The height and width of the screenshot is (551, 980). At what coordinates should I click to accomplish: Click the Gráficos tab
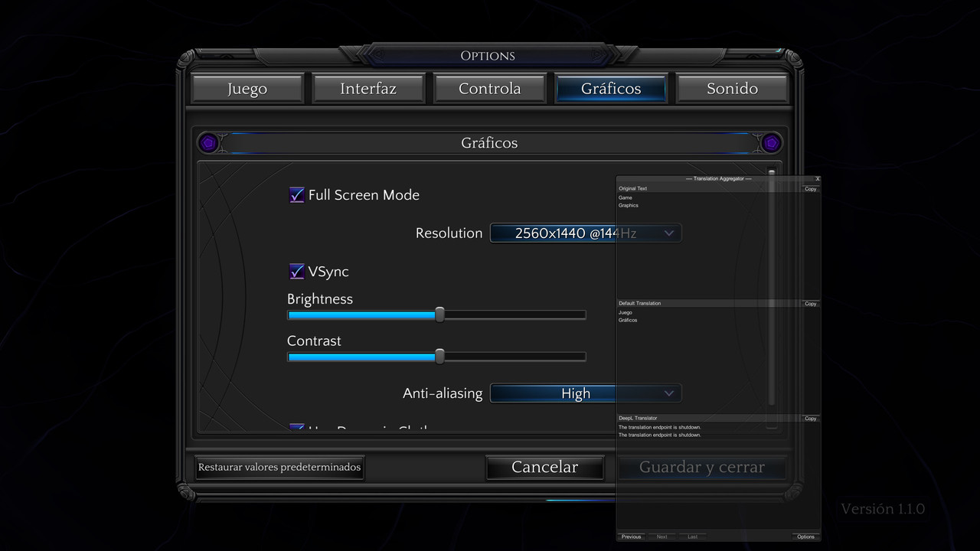pos(611,88)
